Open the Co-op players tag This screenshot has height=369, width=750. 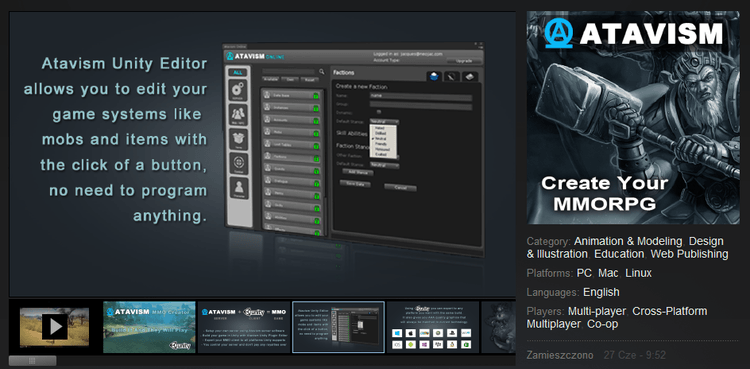coord(603,324)
